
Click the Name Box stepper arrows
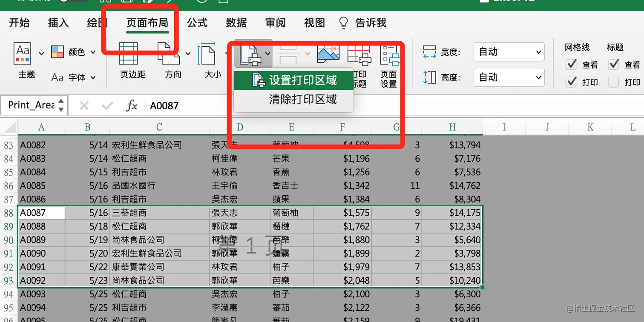point(61,105)
